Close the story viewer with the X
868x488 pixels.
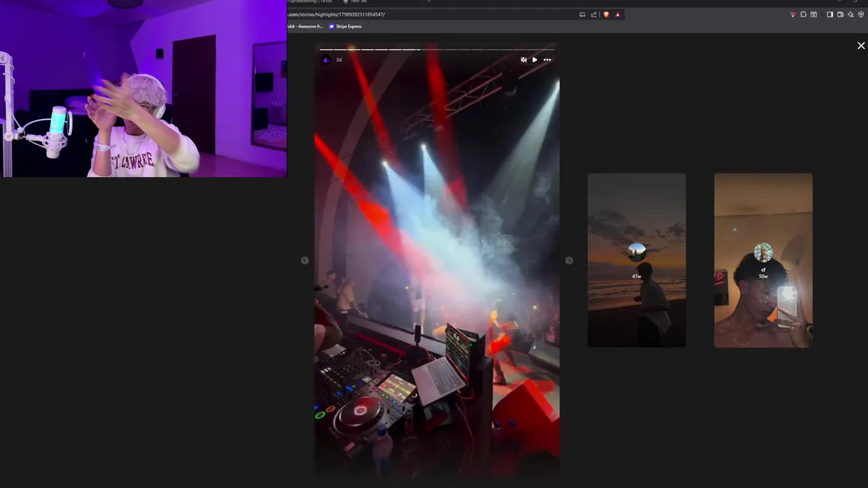tap(861, 45)
